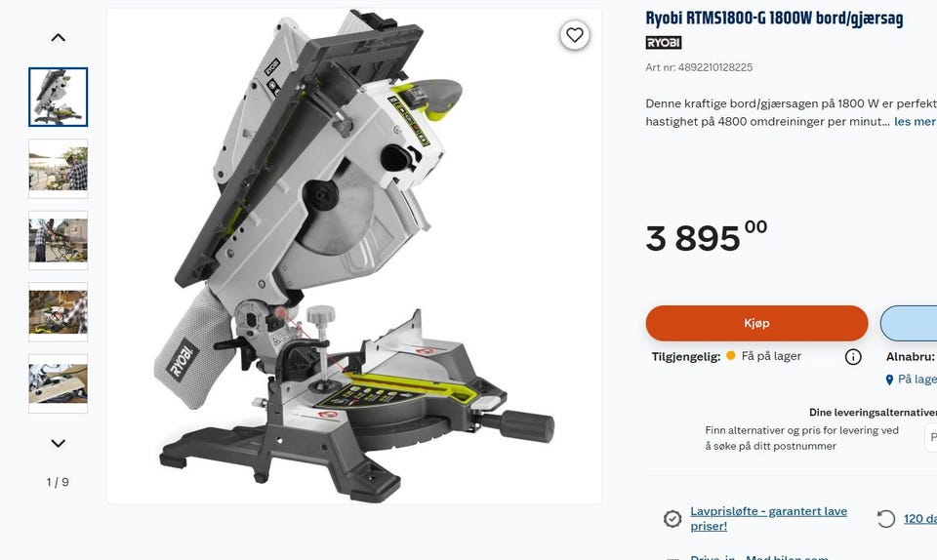Click the Lavprisløfte checkmark badge icon
The height and width of the screenshot is (560, 937).
(672, 518)
